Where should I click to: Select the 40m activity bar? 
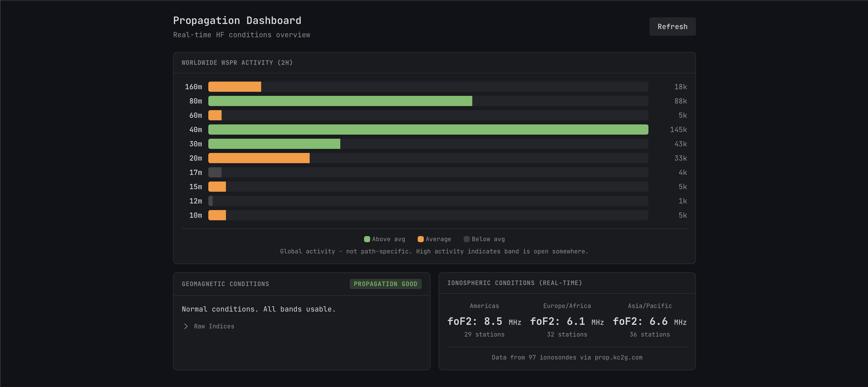[428, 130]
